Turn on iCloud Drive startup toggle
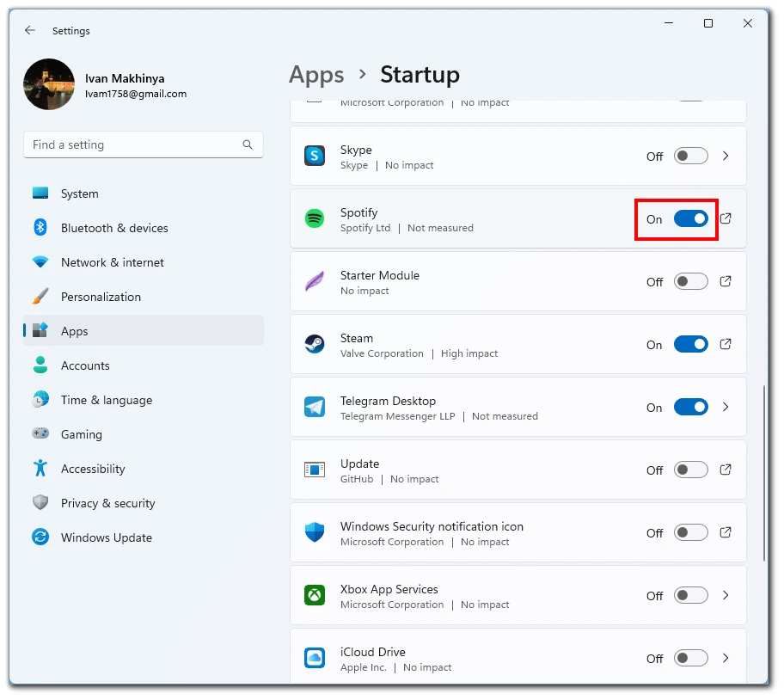 coord(691,658)
